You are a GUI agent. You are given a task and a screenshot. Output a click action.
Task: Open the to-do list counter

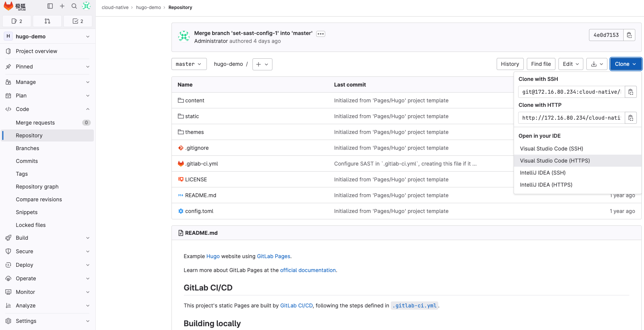pos(78,21)
